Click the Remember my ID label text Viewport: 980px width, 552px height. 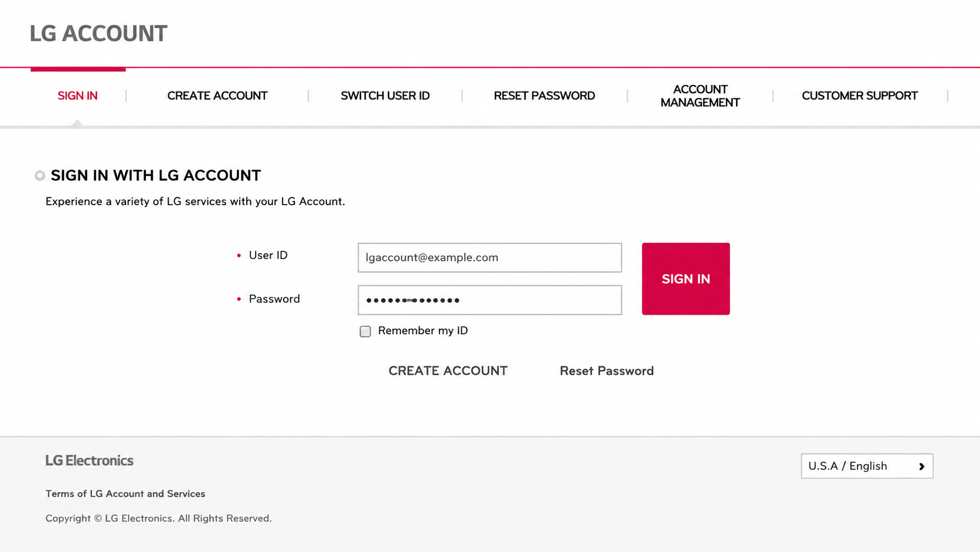[x=423, y=331]
